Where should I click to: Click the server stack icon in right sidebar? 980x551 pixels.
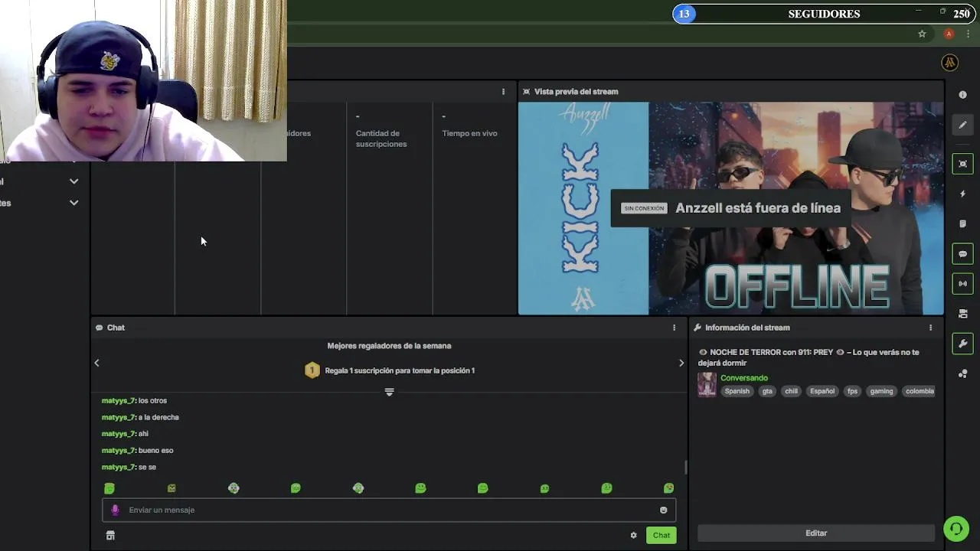962,314
